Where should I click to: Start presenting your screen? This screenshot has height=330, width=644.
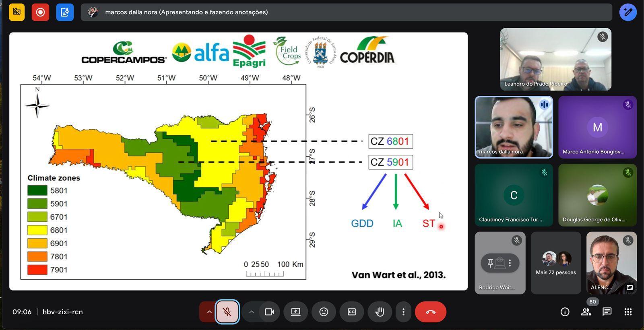coord(296,312)
